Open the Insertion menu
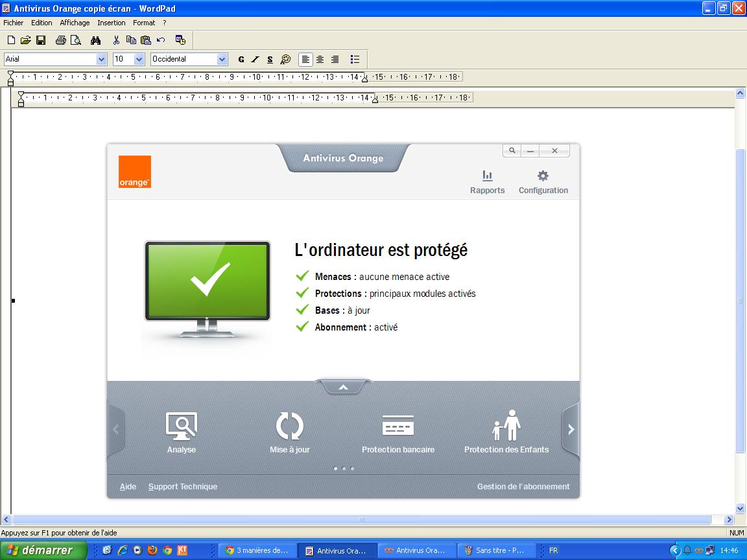 (x=112, y=23)
